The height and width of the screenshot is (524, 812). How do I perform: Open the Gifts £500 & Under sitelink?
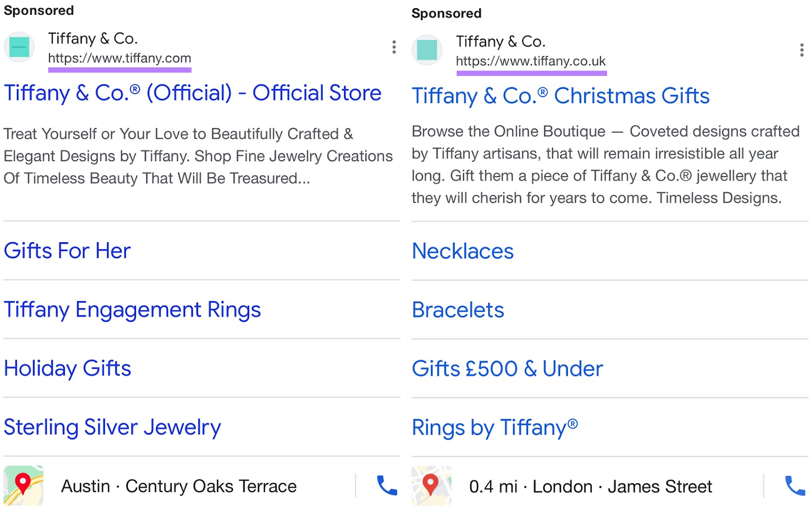(x=507, y=369)
